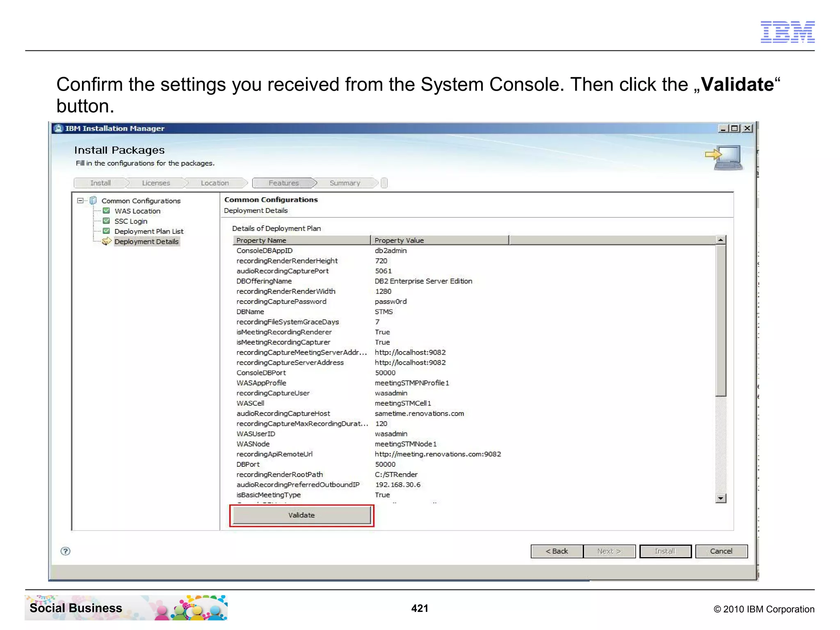Go to the Install wizard step

click(100, 183)
